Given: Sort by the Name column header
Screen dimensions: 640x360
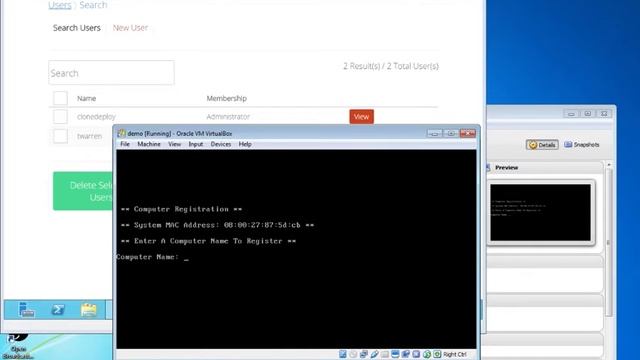Looking at the screenshot, I should click(x=87, y=98).
